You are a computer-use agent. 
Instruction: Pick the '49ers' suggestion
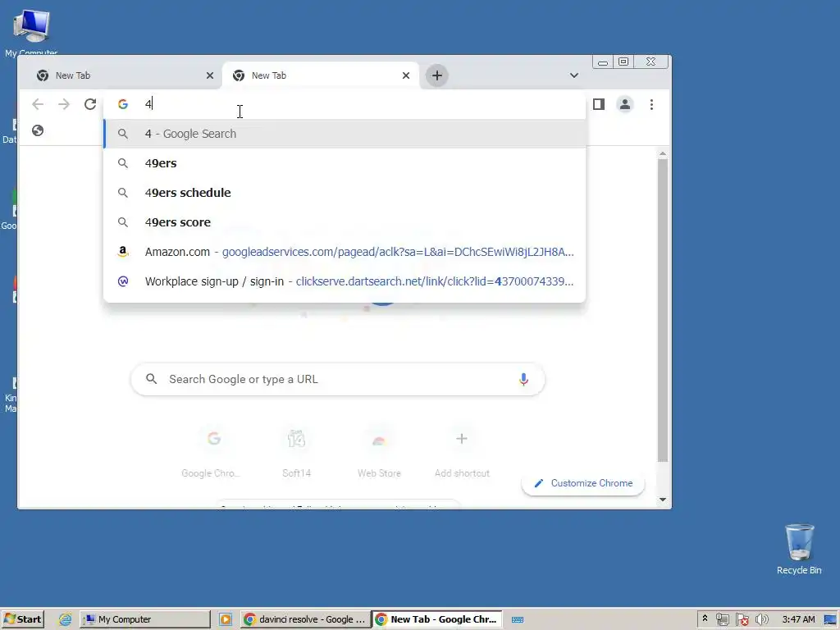[345, 163]
